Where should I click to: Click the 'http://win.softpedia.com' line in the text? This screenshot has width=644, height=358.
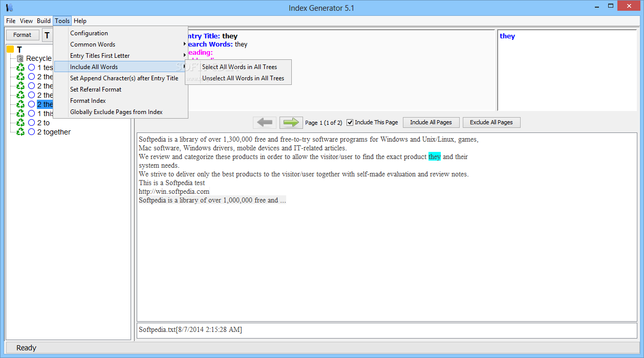click(174, 191)
